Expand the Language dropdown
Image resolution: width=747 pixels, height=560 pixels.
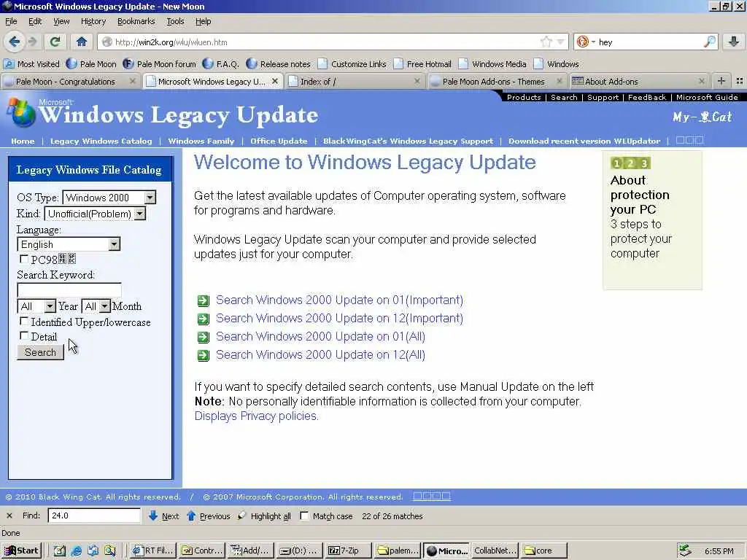pos(114,244)
